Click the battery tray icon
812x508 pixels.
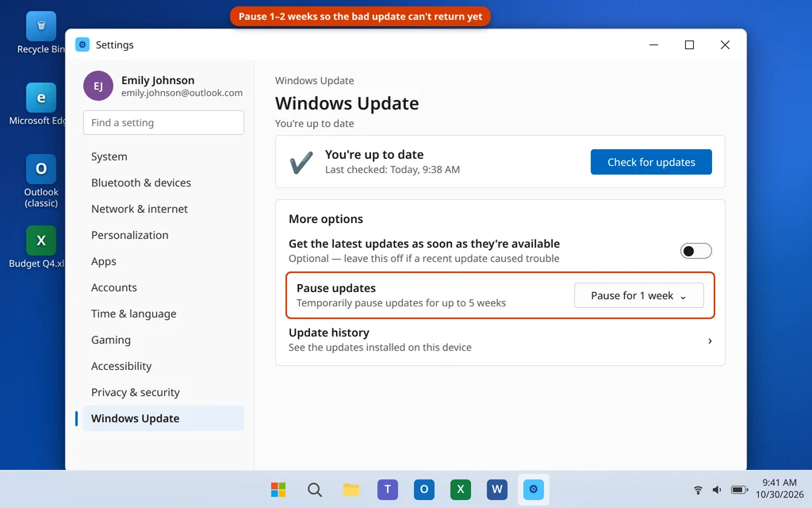point(739,489)
